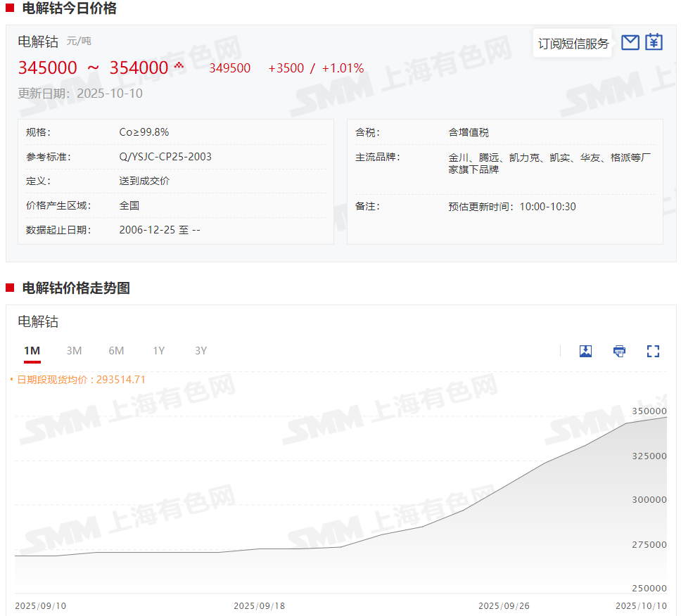Download the price chart as image
Image resolution: width=681 pixels, height=616 pixels.
[x=585, y=351]
